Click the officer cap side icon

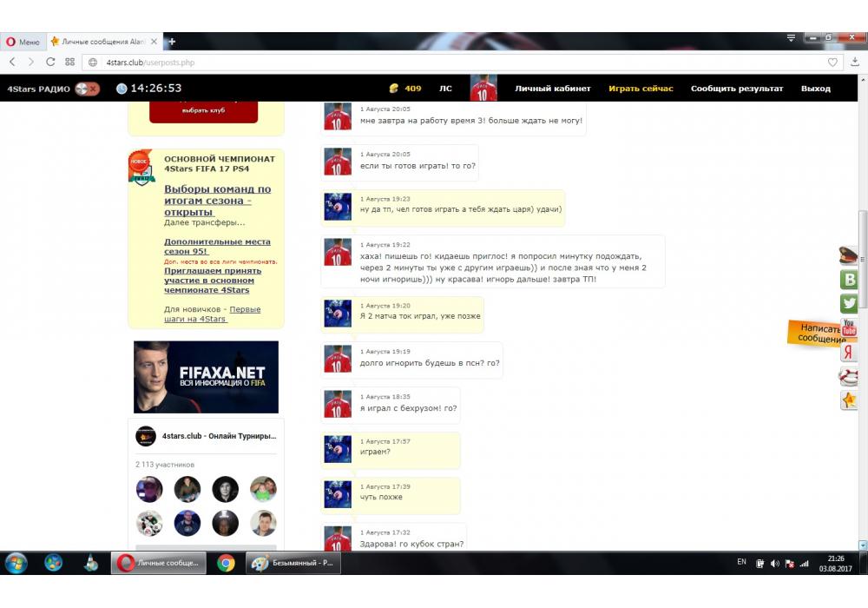848,256
